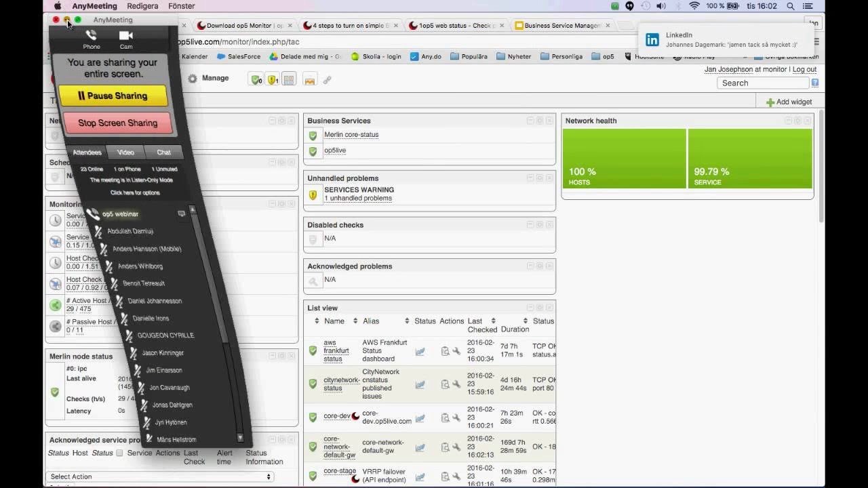Click the 99.79 % SERVICE green tile

tap(750, 159)
